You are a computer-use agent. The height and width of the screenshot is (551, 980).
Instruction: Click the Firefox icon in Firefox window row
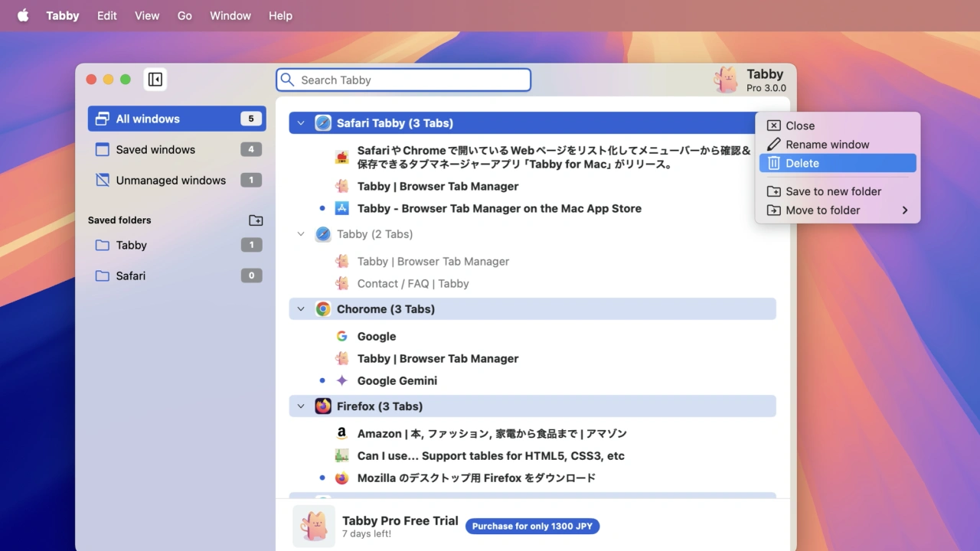pyautogui.click(x=323, y=406)
